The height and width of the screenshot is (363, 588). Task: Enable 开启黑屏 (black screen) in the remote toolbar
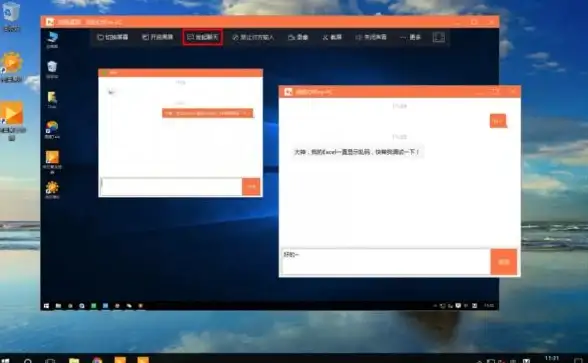pos(158,37)
